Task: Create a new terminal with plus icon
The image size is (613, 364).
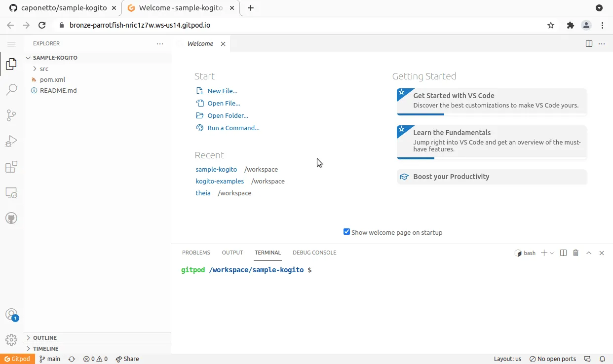Action: [544, 253]
